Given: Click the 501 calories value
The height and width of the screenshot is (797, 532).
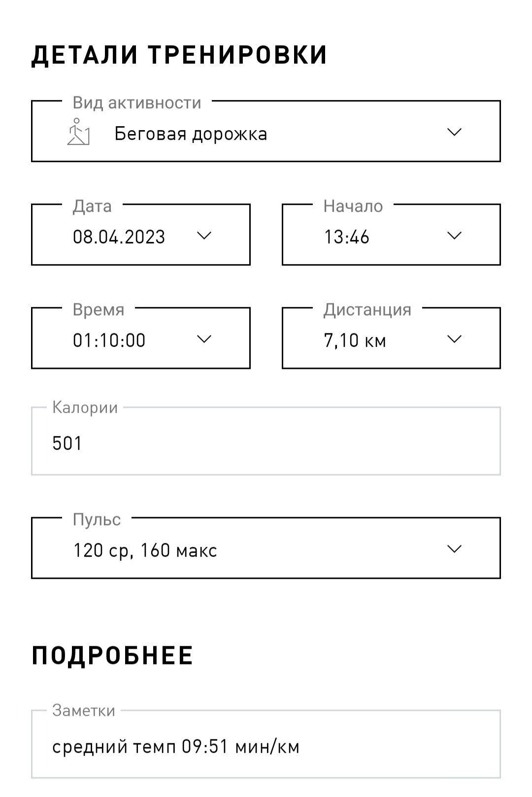Looking at the screenshot, I should tap(67, 443).
